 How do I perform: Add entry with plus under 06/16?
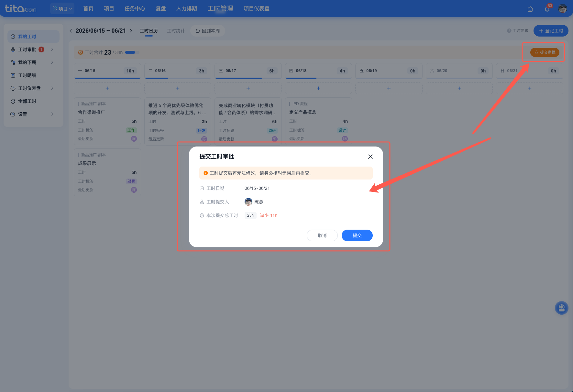pyautogui.click(x=178, y=88)
